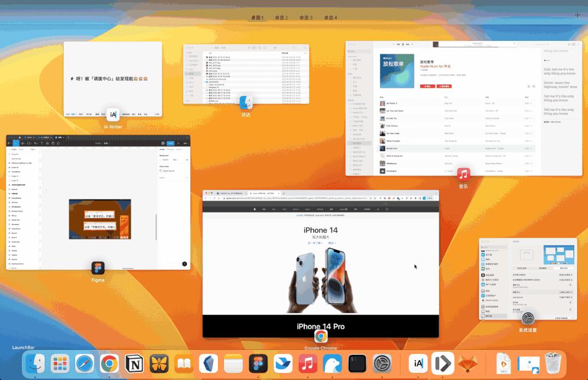Select the Music (音乐) window thumbnail
Image resolution: width=588 pixels, height=380 pixels.
pos(464,108)
